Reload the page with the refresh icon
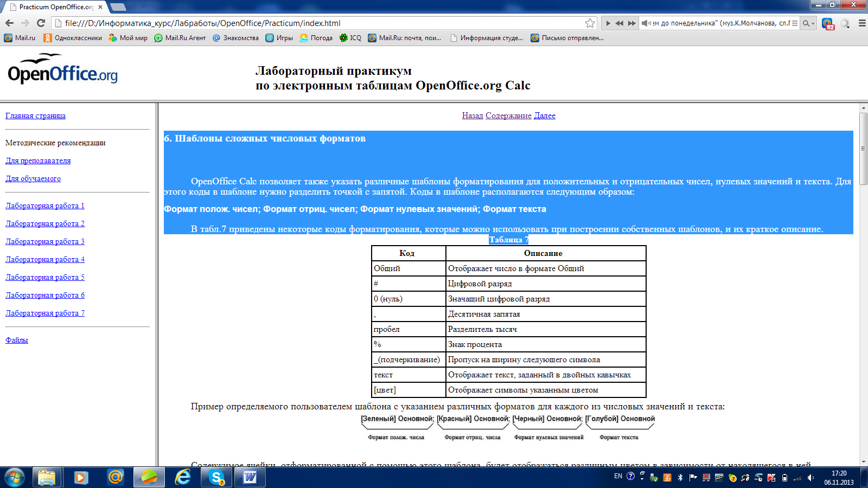This screenshot has width=868, height=488. pos(41,23)
